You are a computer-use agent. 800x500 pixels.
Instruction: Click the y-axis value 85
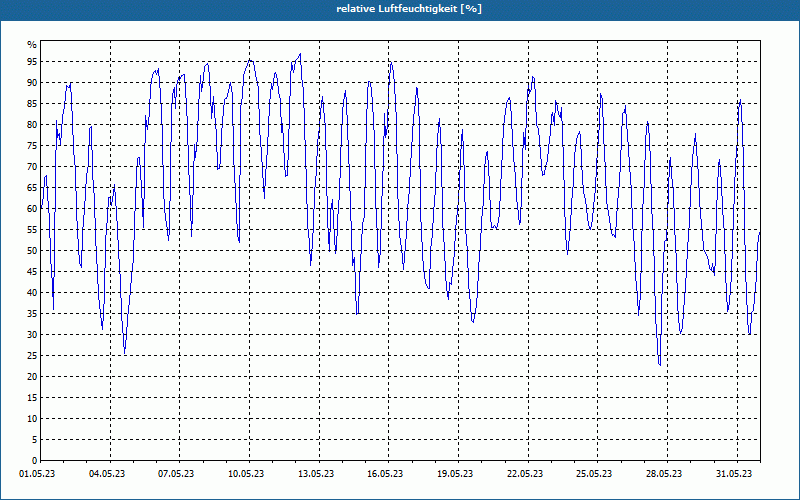32,104
